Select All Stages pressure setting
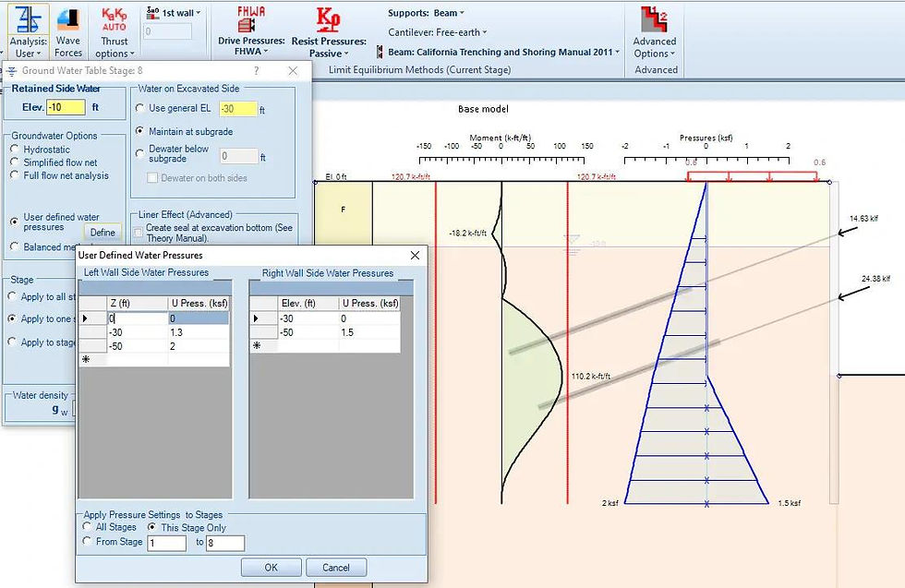Viewport: 905px width, 588px height. 87,527
